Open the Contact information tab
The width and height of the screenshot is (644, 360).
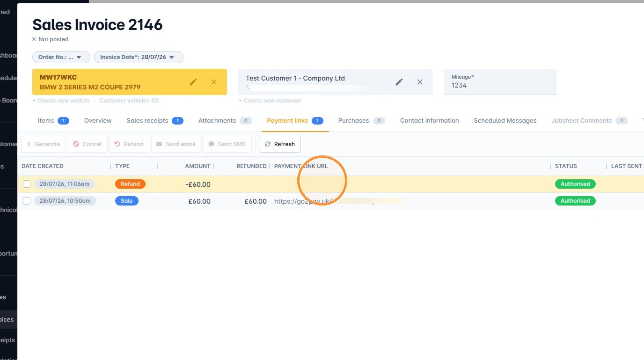(x=429, y=120)
